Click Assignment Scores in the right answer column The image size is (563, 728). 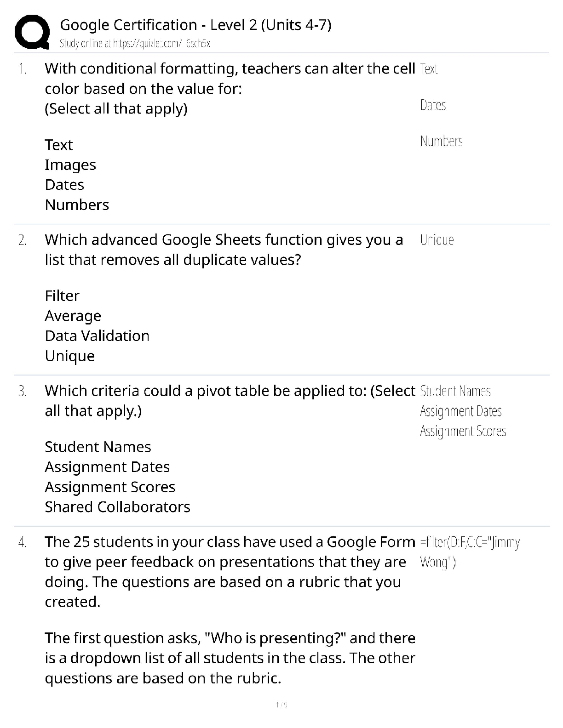(x=463, y=431)
